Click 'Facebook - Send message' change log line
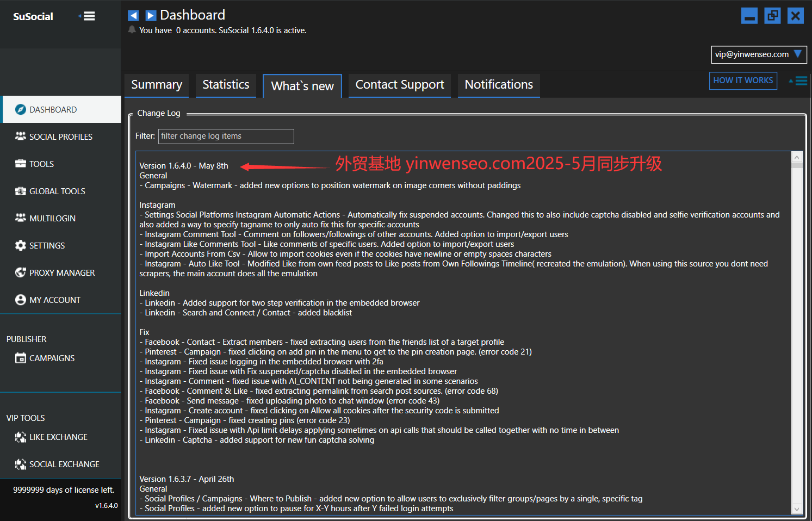The height and width of the screenshot is (521, 812). [289, 401]
